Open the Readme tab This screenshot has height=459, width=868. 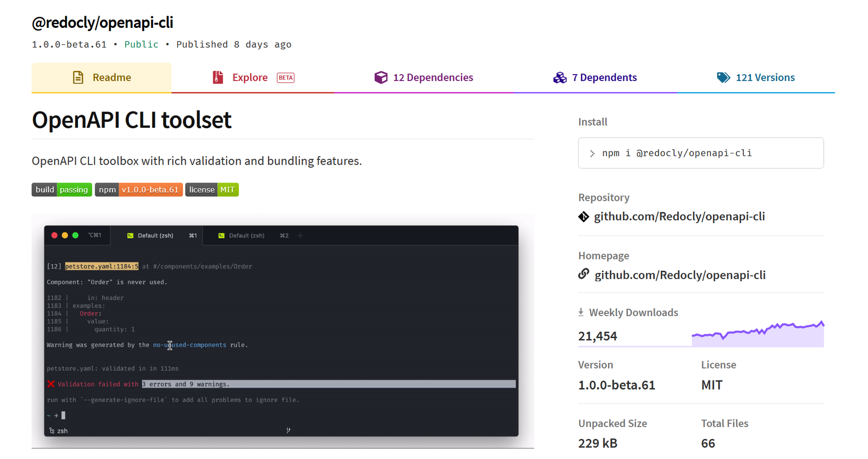pos(102,77)
